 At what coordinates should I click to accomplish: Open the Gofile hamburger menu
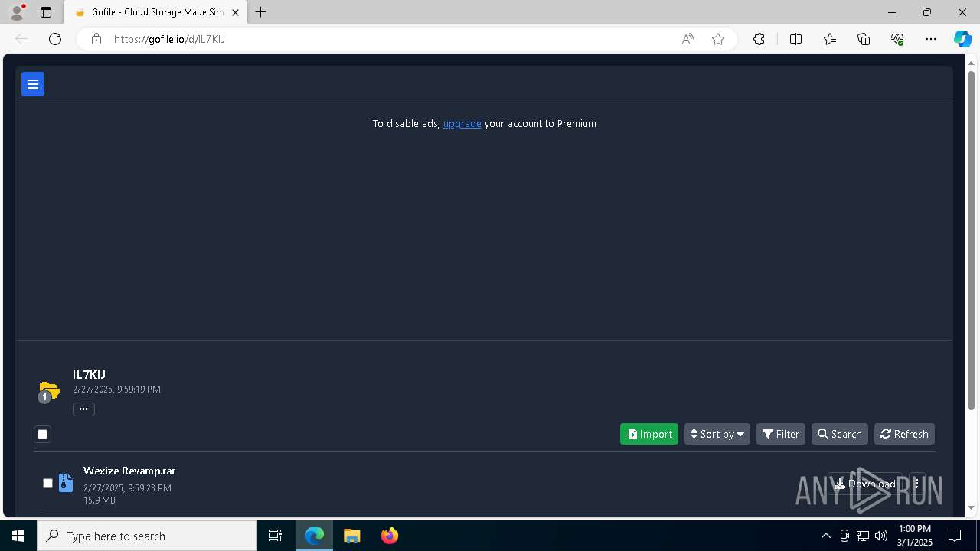tap(33, 84)
